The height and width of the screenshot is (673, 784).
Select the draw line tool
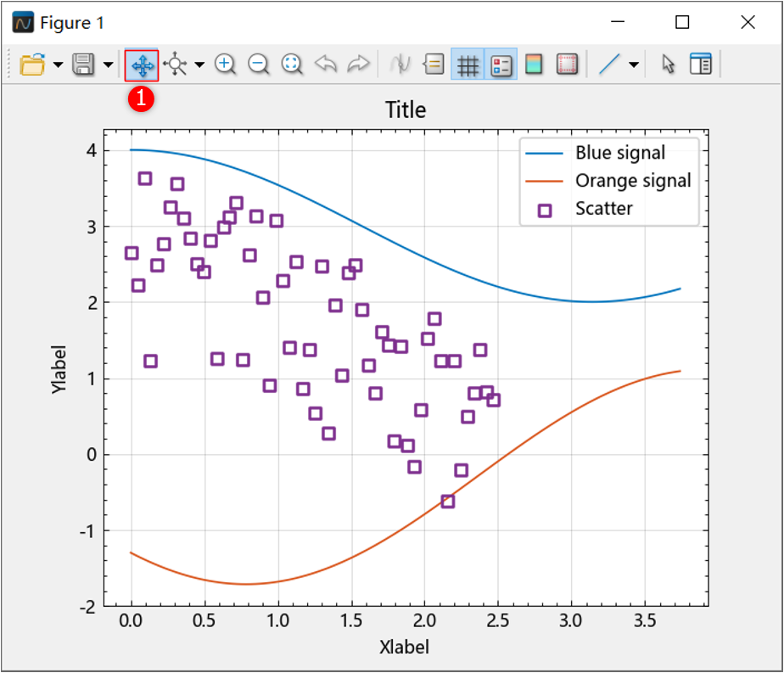[609, 64]
